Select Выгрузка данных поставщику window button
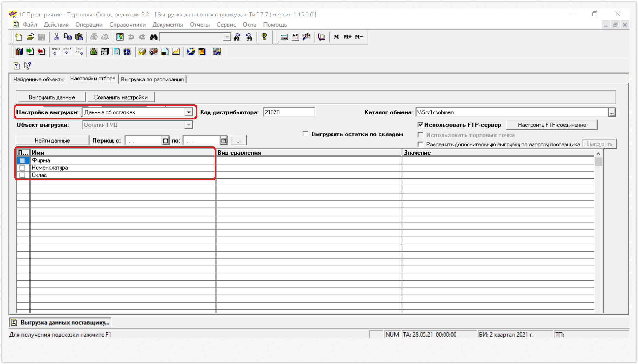 tap(60, 323)
